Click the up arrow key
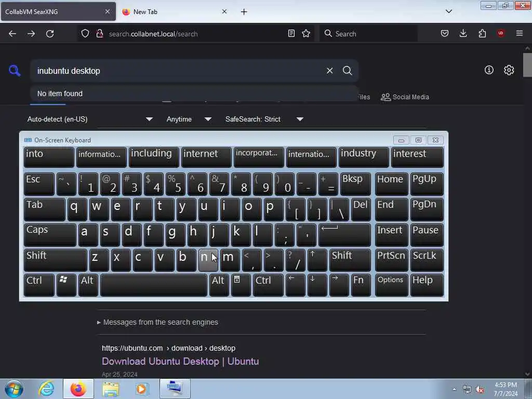Image resolution: width=532 pixels, height=399 pixels. click(x=317, y=260)
